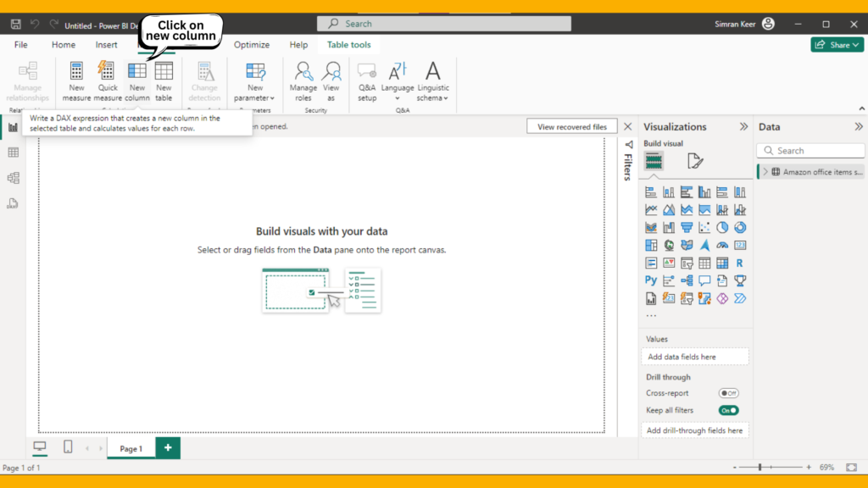Click the Quick measure icon
Viewport: 868px width, 488px height.
[107, 71]
